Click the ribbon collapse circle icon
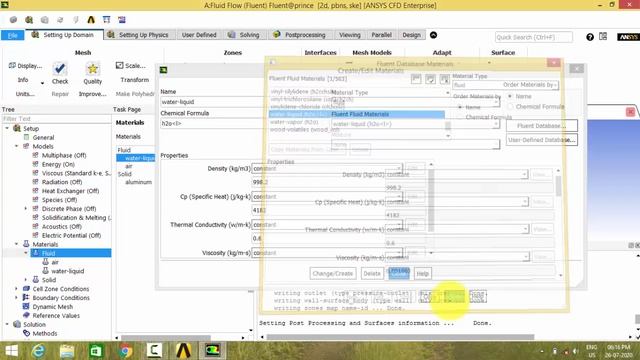Image resolution: width=640 pixels, height=360 pixels. coord(433,35)
